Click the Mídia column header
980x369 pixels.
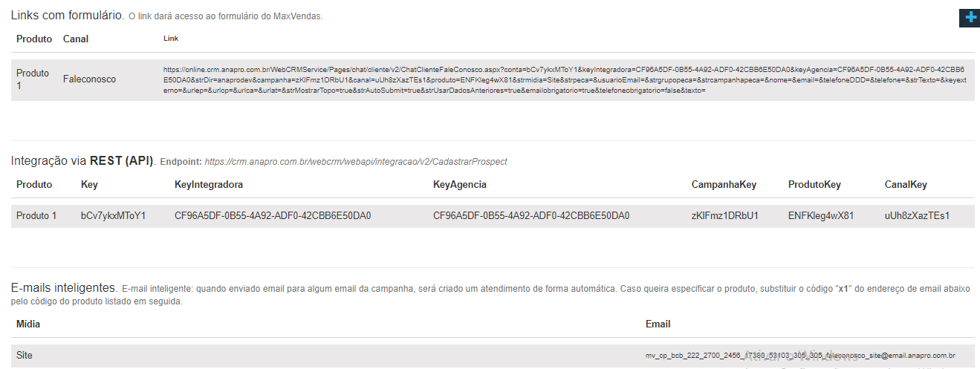[28, 324]
